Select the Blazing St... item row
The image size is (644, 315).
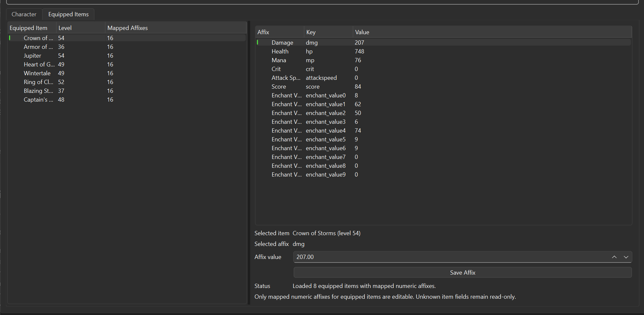[x=38, y=91]
